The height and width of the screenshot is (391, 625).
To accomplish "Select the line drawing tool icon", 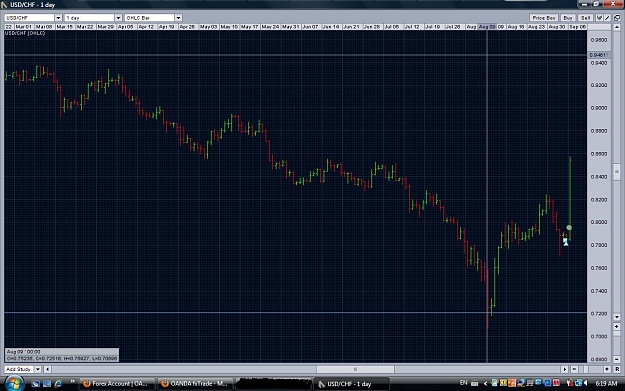I will (607, 18).
